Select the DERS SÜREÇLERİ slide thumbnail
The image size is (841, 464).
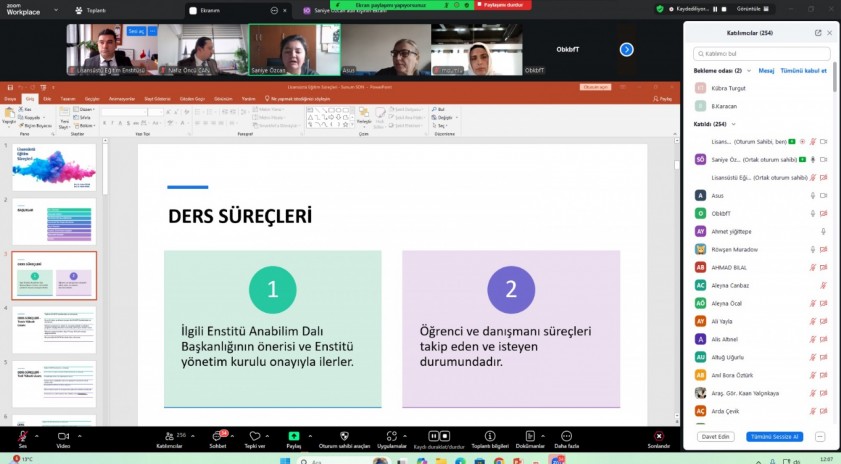tap(54, 275)
